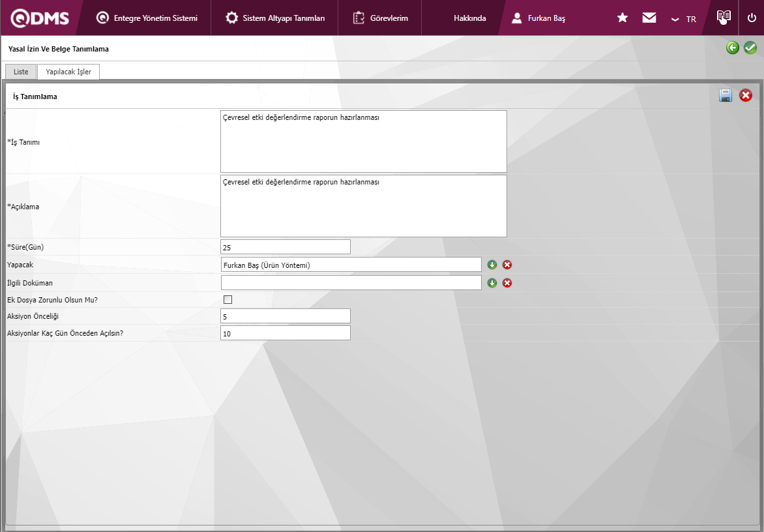Open the Entegre Yönetim Sistemi menu

[147, 18]
